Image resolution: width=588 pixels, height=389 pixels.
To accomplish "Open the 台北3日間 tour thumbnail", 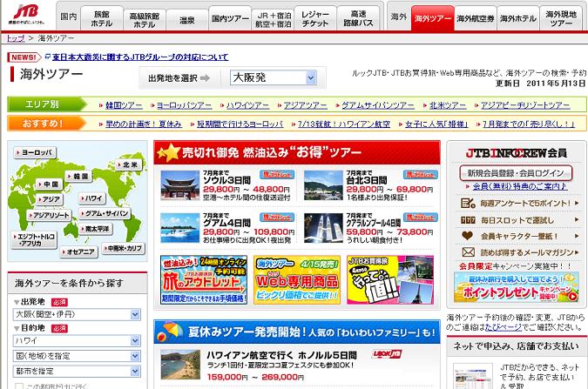I will click(323, 185).
